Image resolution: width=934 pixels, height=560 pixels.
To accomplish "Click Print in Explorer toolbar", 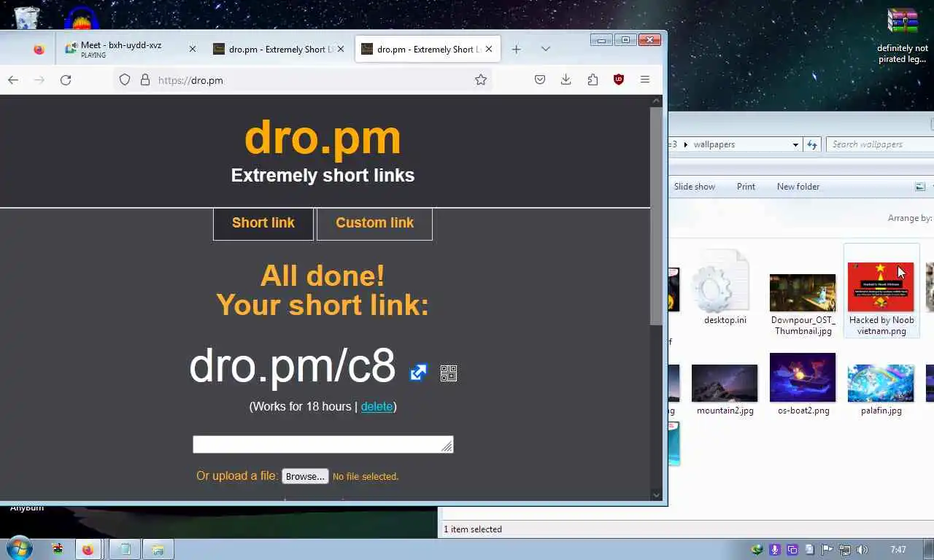I will [x=746, y=187].
